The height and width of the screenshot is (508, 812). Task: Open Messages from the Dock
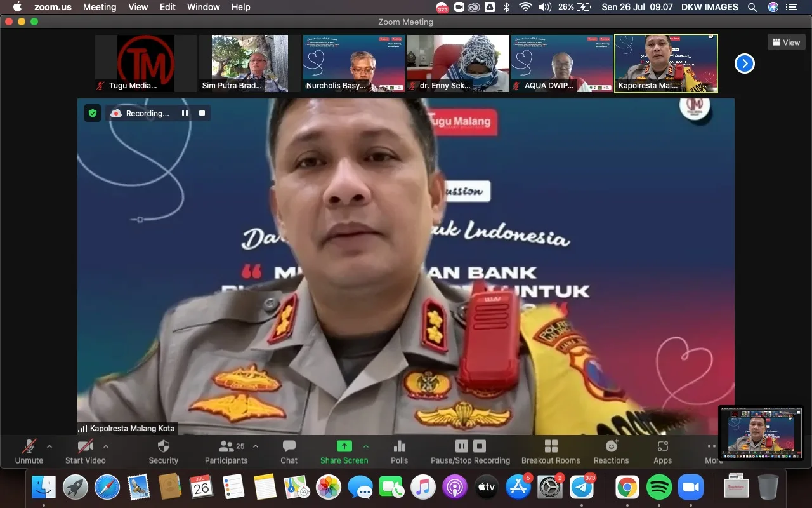pyautogui.click(x=360, y=488)
